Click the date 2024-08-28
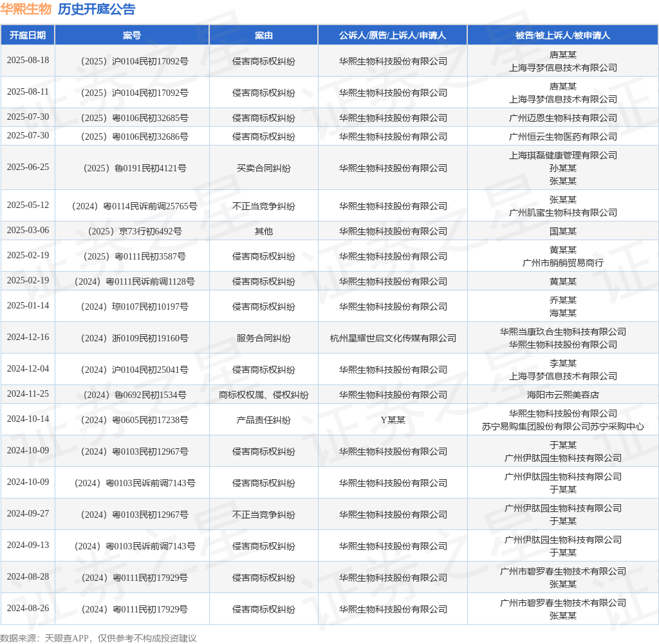 coord(28,576)
